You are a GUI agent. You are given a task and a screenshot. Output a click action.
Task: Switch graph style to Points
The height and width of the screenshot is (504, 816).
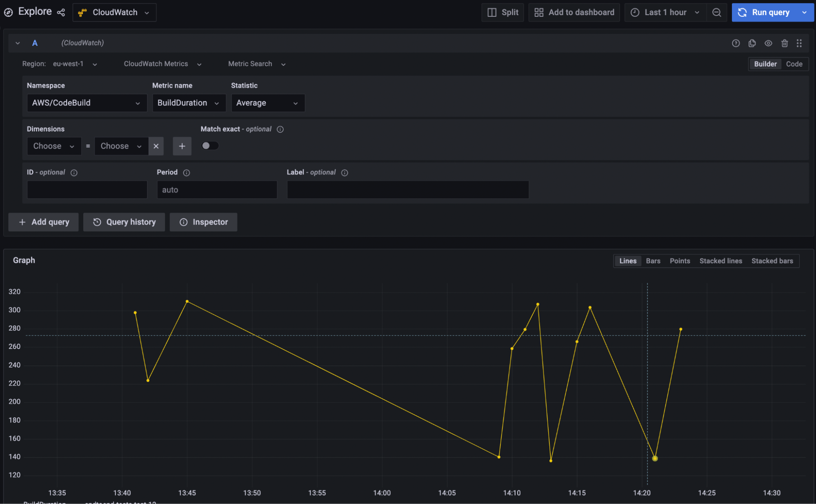pos(680,261)
